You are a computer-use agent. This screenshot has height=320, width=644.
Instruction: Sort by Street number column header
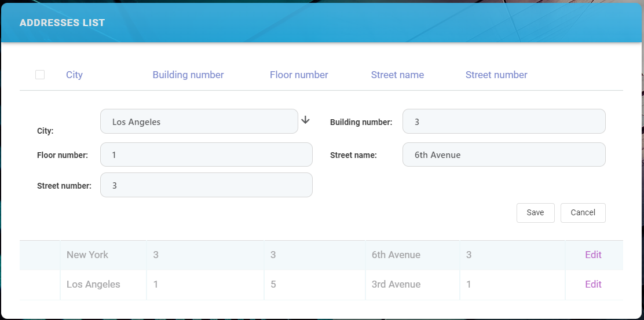[496, 75]
